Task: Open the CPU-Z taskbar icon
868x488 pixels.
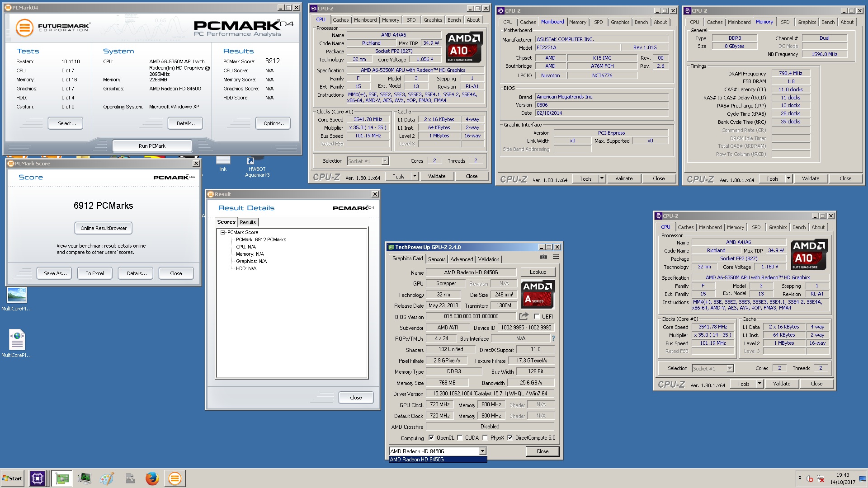Action: point(37,478)
